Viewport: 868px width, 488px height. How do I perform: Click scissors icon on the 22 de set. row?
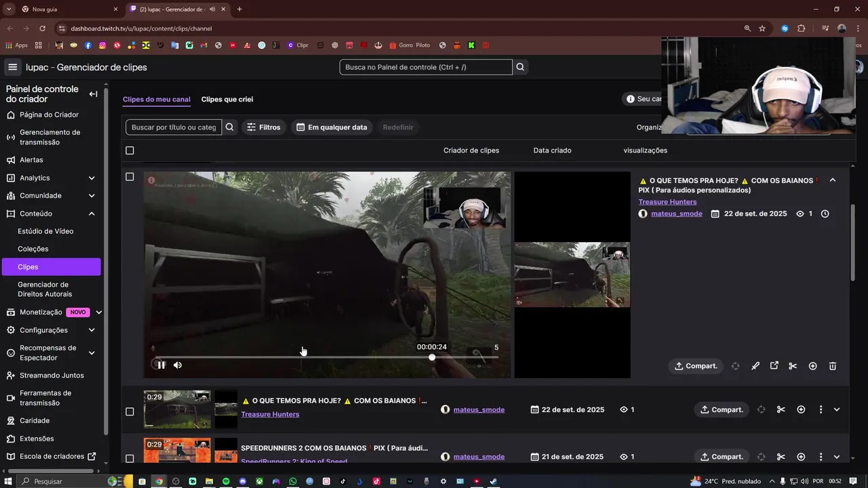781,409
